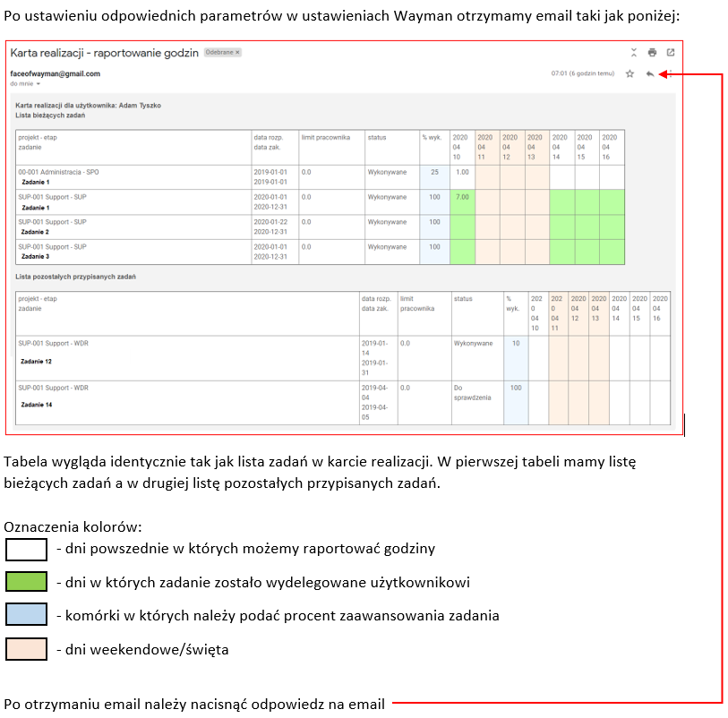Select the white weekday legend swatch
Viewport: 728px width, 718px height.
coord(27,550)
